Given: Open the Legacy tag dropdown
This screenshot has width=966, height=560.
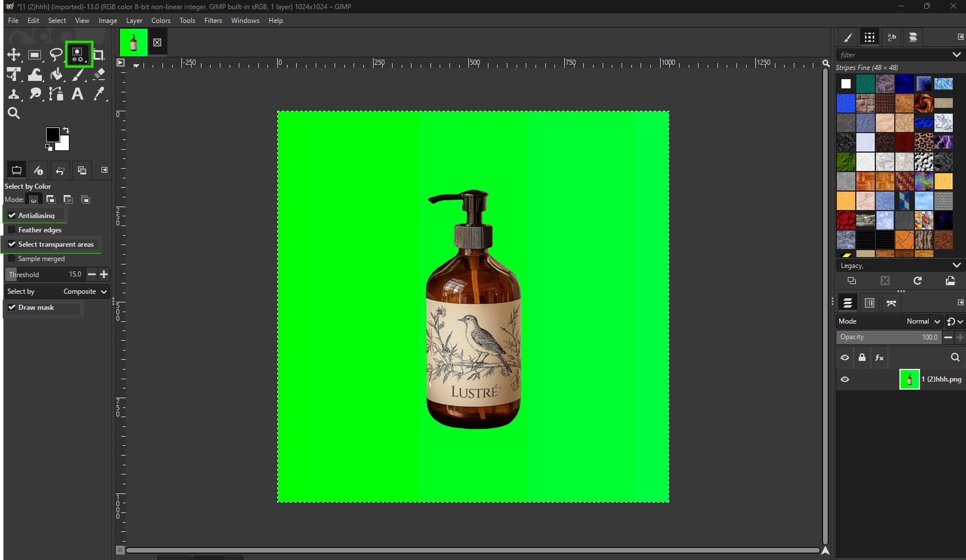Looking at the screenshot, I should [x=899, y=266].
